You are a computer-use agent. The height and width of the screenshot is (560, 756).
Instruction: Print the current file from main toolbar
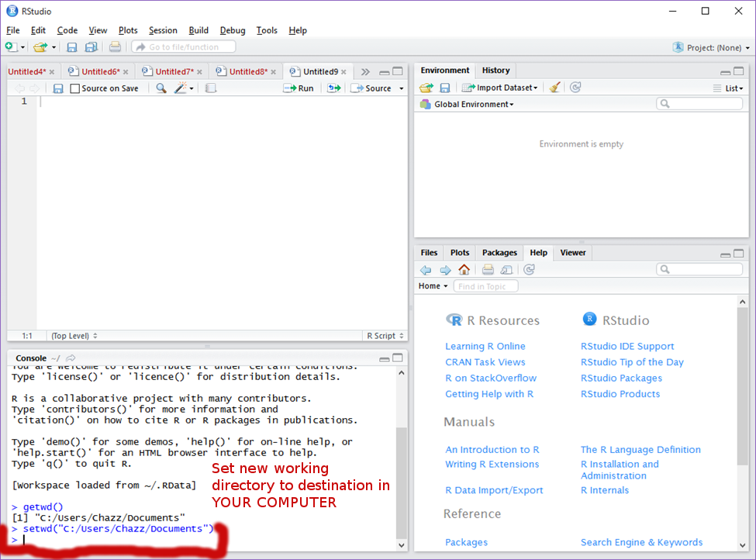pos(115,47)
